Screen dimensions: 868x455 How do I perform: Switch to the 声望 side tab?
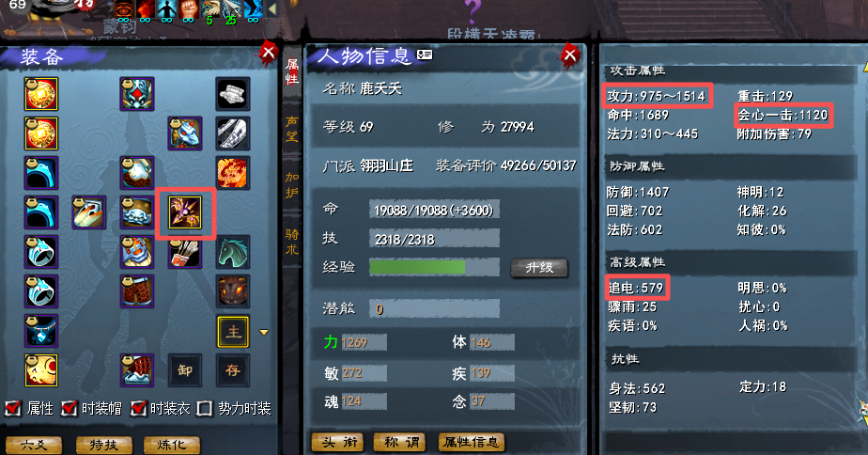(292, 129)
